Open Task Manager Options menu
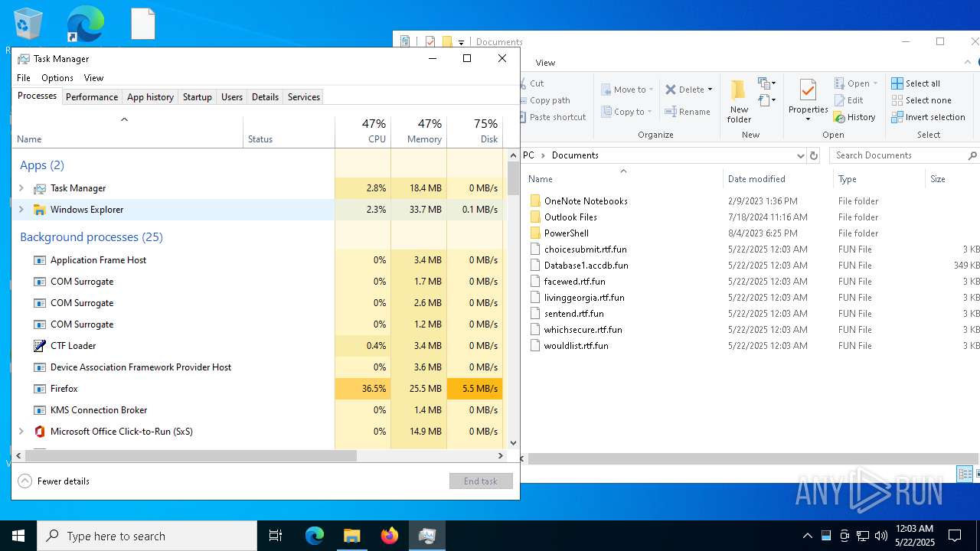 (x=57, y=78)
